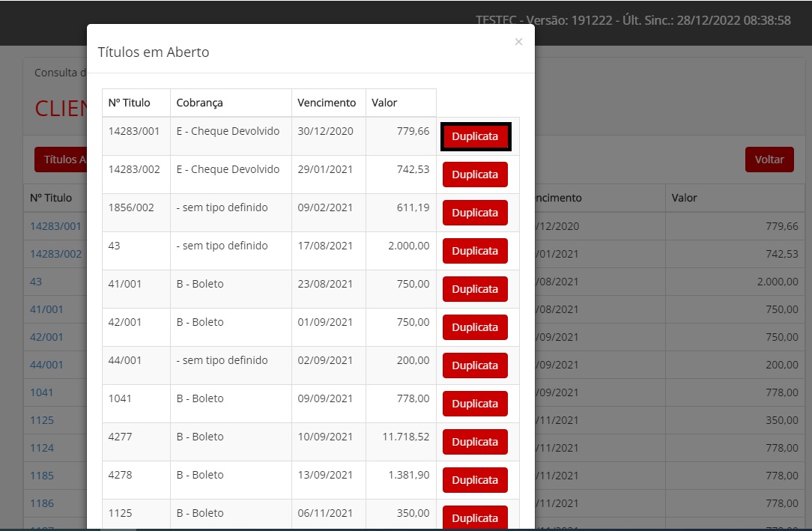Screen dimensions: 812x531
Task: Click Duplicata for title 1041 row
Action: pyautogui.click(x=475, y=404)
